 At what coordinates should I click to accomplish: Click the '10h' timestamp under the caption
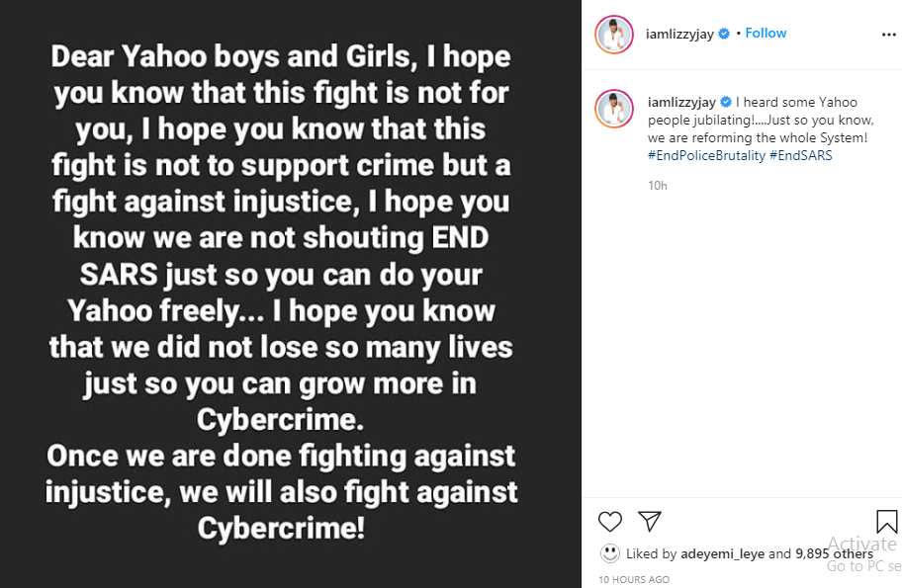point(657,185)
